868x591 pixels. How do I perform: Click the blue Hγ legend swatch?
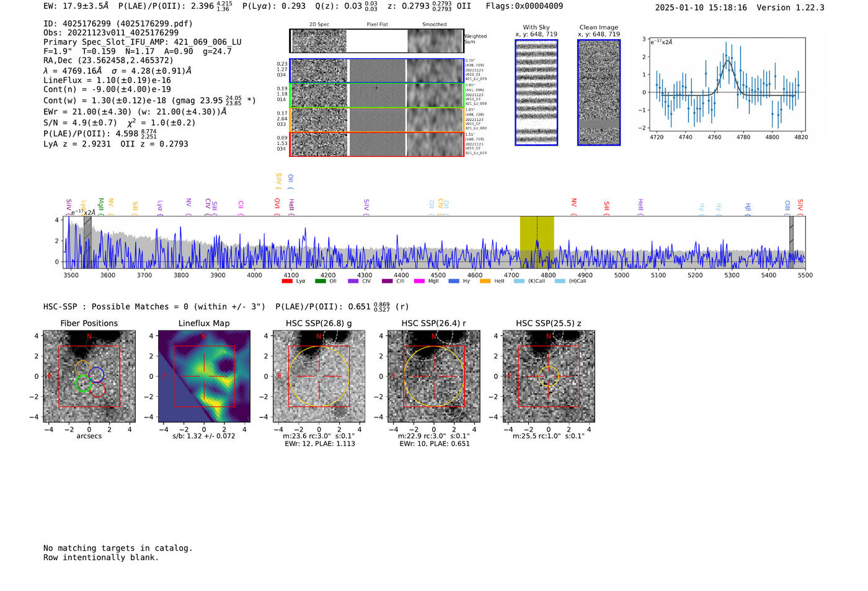(x=454, y=281)
